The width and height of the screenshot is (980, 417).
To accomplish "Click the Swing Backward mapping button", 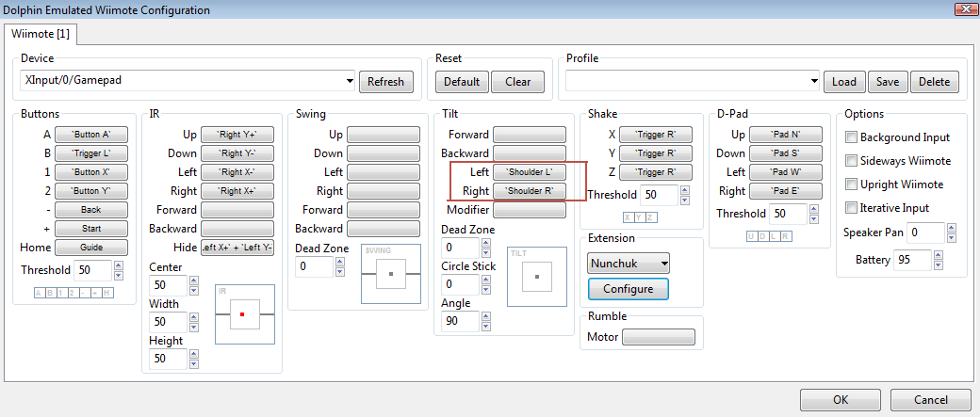I will coord(384,229).
